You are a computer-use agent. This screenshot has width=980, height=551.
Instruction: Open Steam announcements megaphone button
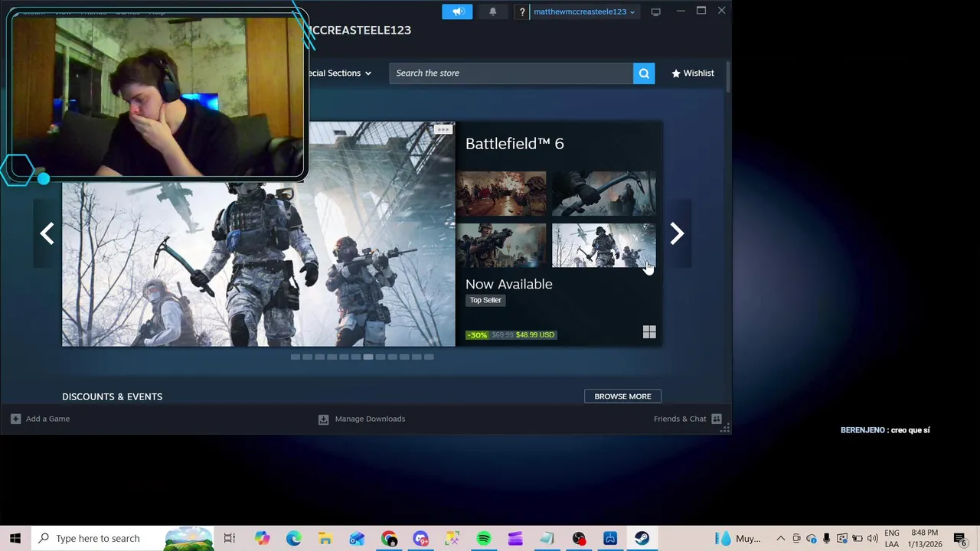tap(457, 11)
